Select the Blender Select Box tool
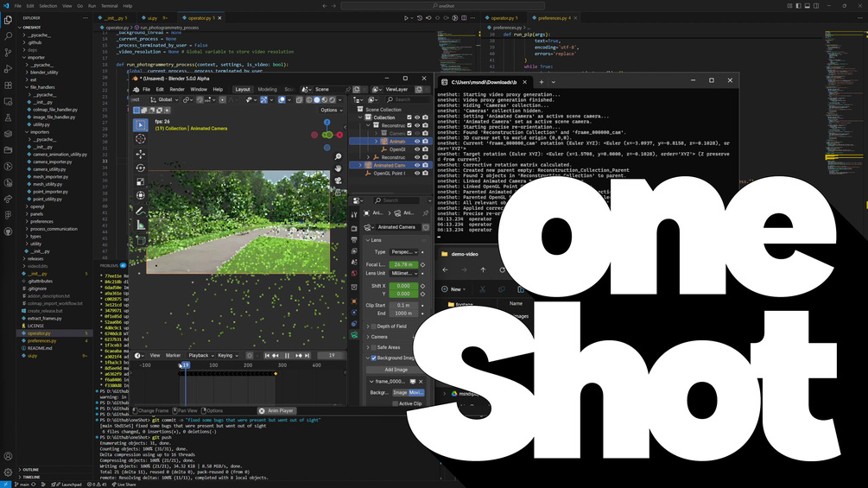Screen dimensions: 868x488 (x=140, y=125)
